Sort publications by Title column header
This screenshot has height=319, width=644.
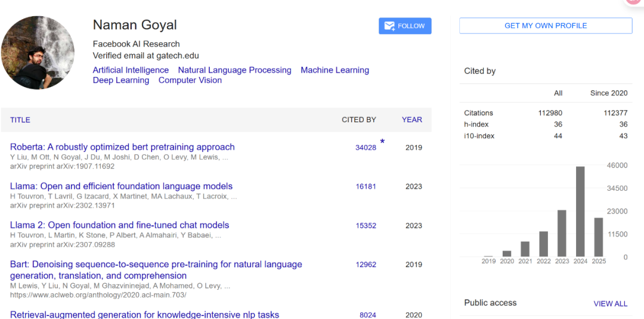tap(20, 120)
